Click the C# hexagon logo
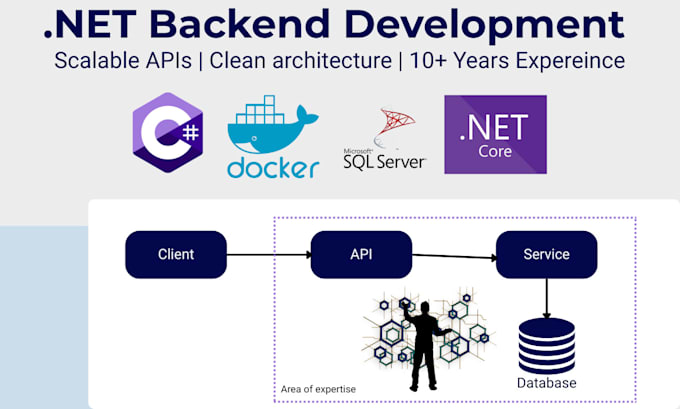680x409 pixels. [168, 133]
